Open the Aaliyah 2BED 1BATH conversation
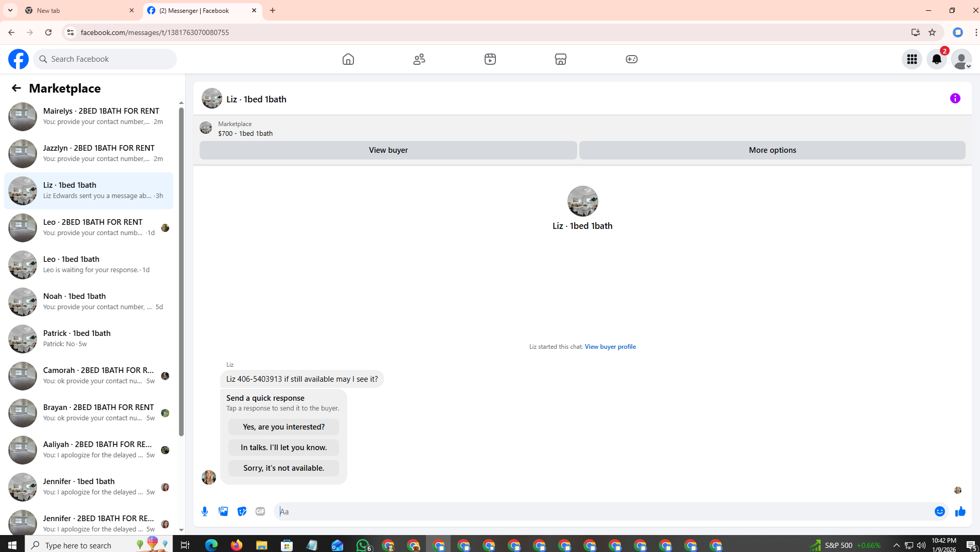Screen dimensions: 980x552 coord(88,450)
